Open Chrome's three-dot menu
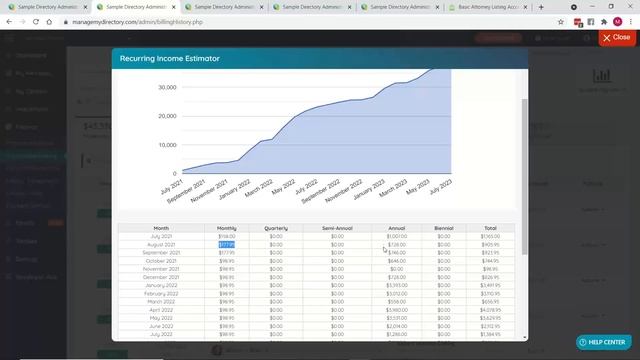 [x=631, y=22]
